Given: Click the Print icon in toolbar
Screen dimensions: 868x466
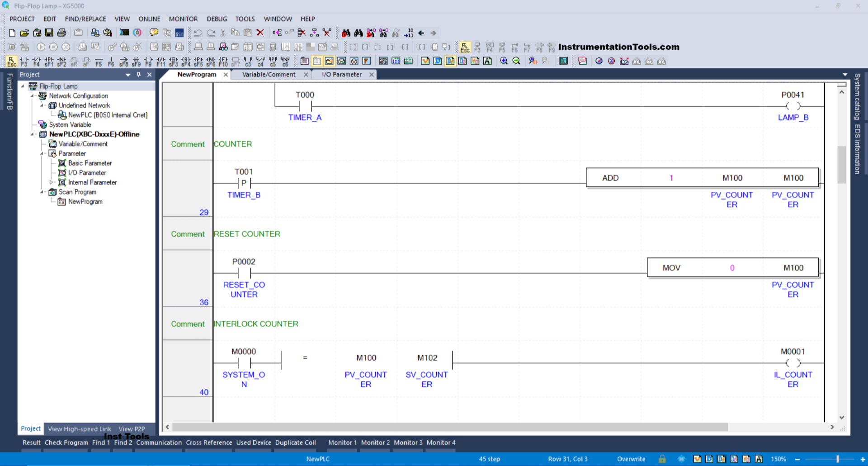Looking at the screenshot, I should tap(62, 33).
